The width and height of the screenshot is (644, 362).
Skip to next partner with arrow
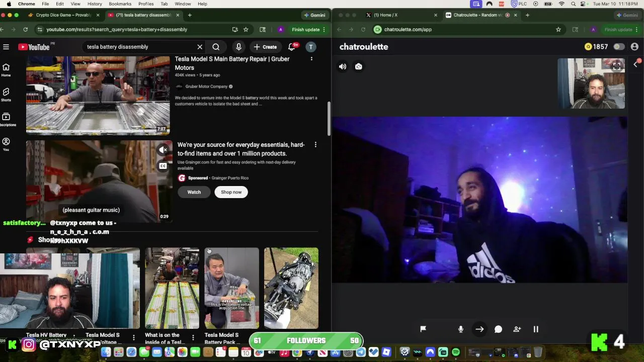pos(479,329)
